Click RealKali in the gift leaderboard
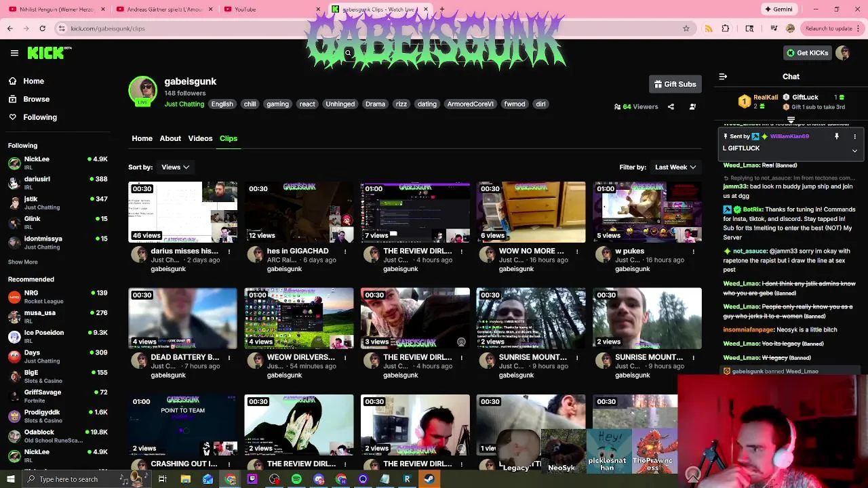The height and width of the screenshot is (488, 868). tap(765, 98)
